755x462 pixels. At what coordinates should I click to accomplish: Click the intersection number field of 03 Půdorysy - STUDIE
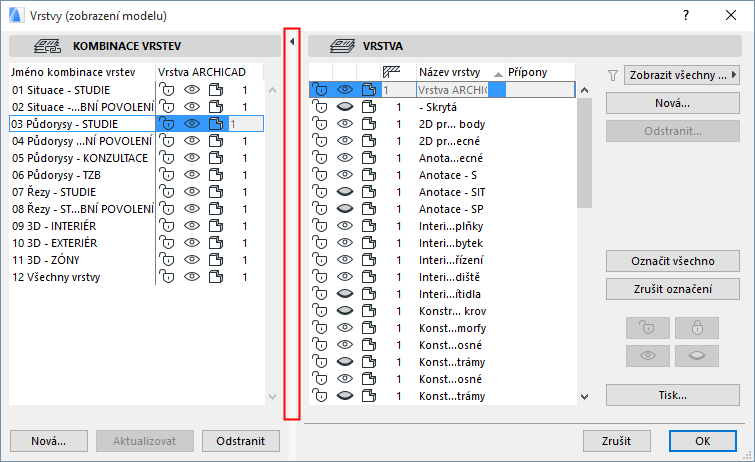click(x=246, y=124)
